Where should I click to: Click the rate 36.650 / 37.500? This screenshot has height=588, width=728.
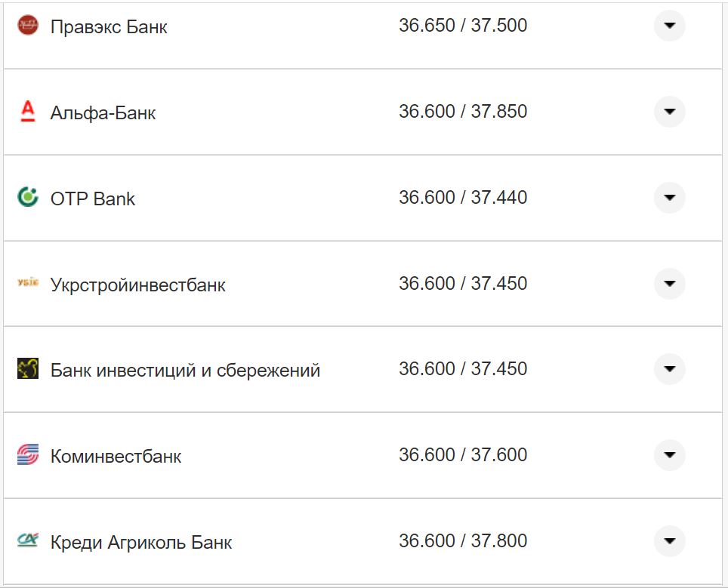(464, 24)
